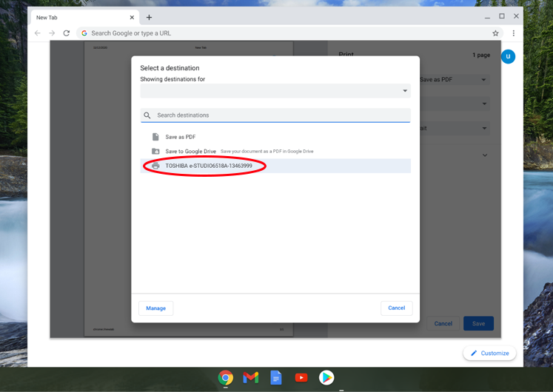Open Google Docs shelf icon

coord(276,378)
